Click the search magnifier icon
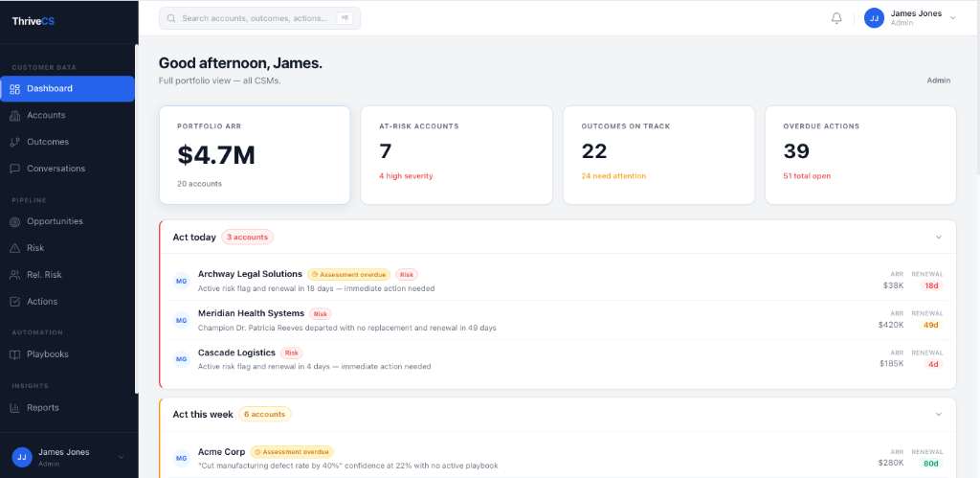The width and height of the screenshot is (980, 478). pos(171,18)
